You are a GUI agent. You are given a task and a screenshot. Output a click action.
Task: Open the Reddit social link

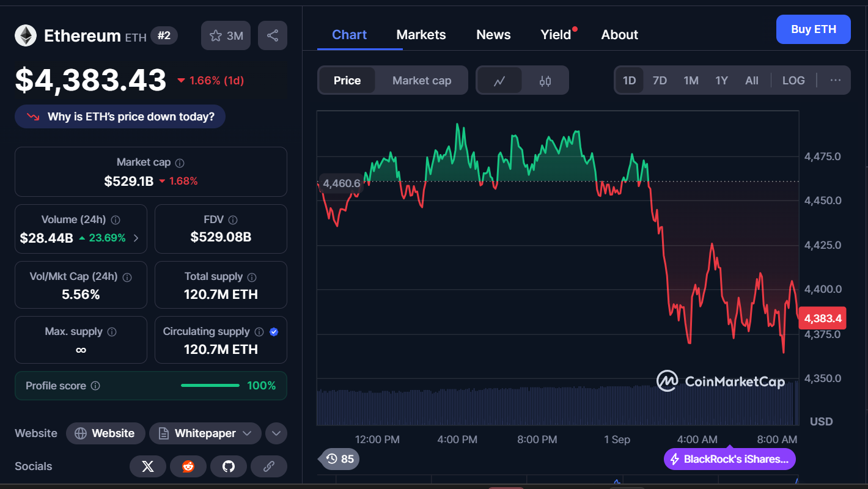(x=188, y=466)
